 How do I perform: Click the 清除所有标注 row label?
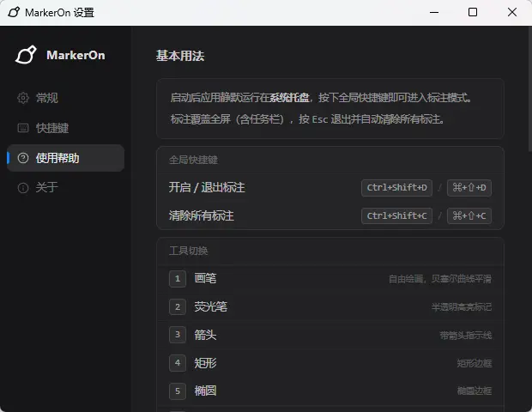point(202,215)
